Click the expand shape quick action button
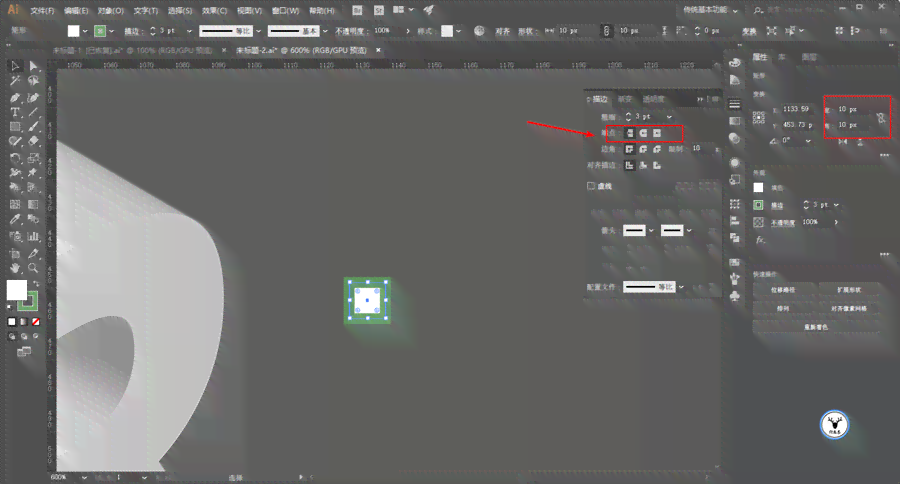 pyautogui.click(x=849, y=290)
